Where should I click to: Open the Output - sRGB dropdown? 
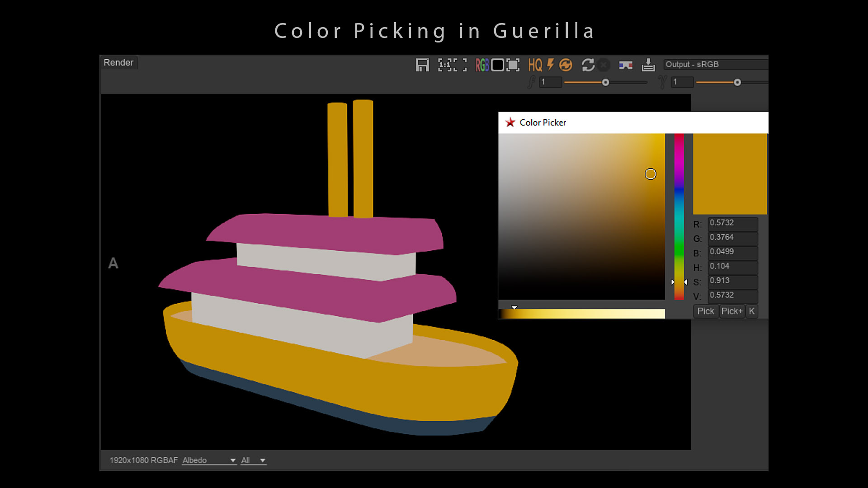tap(716, 64)
